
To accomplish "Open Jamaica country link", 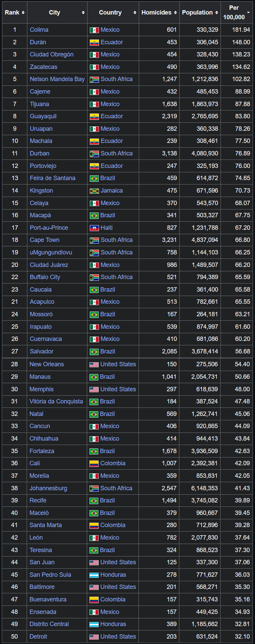I will point(111,191).
